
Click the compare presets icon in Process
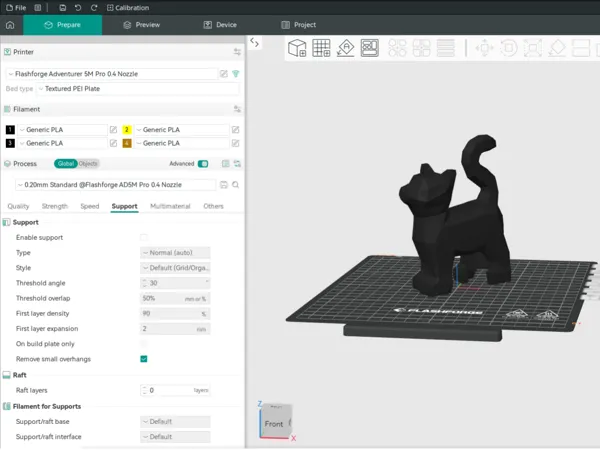click(x=237, y=164)
